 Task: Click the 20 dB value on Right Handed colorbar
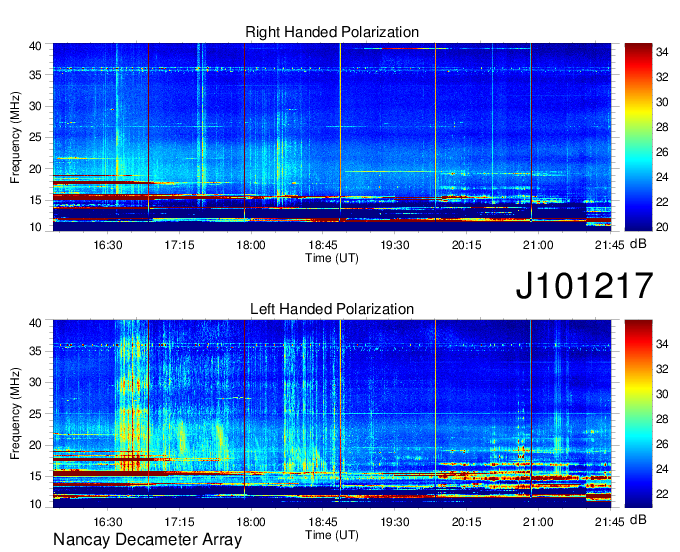pos(662,227)
